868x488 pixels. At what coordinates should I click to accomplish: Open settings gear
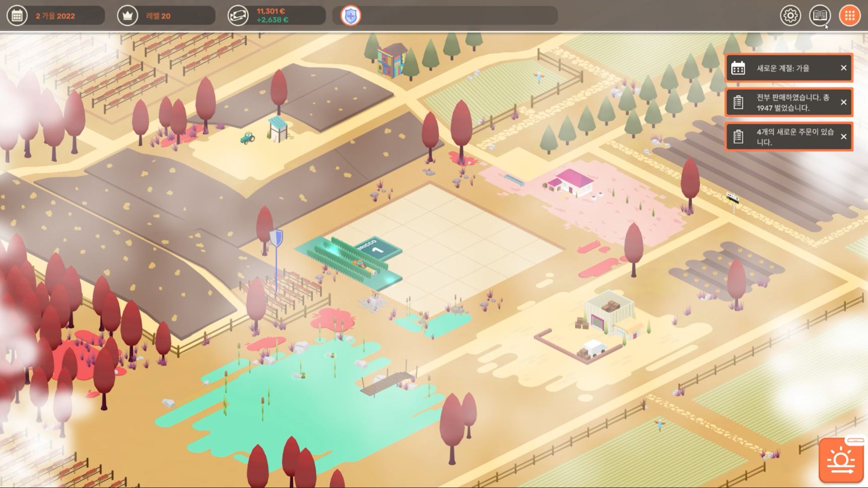tap(791, 16)
